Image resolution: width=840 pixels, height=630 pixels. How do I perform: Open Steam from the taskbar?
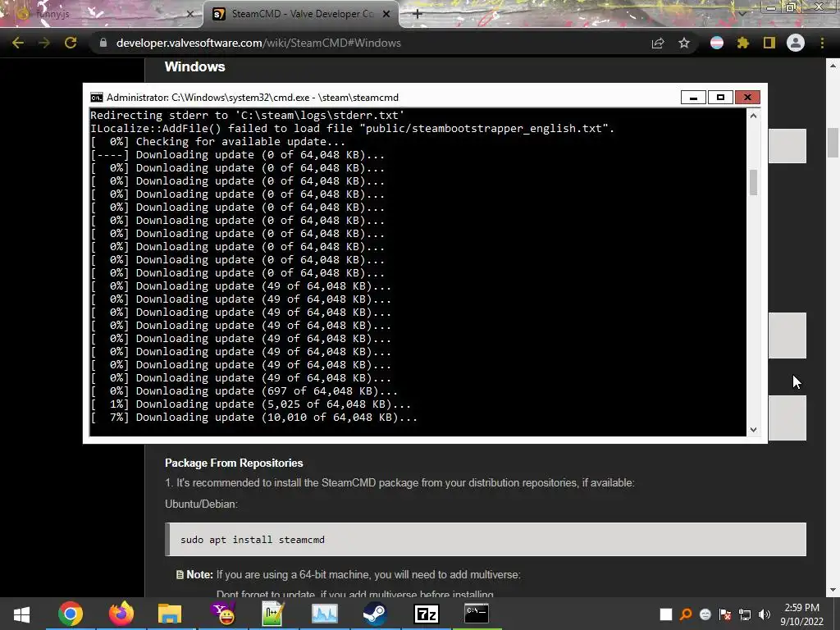point(375,614)
